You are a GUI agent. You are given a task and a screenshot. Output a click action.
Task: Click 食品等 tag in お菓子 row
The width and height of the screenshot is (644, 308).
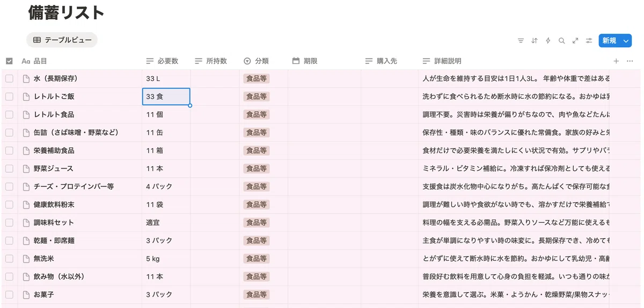pyautogui.click(x=256, y=295)
